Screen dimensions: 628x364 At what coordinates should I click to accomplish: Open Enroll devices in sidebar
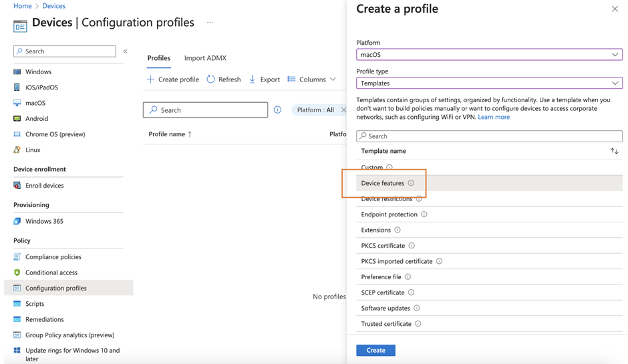(x=45, y=186)
